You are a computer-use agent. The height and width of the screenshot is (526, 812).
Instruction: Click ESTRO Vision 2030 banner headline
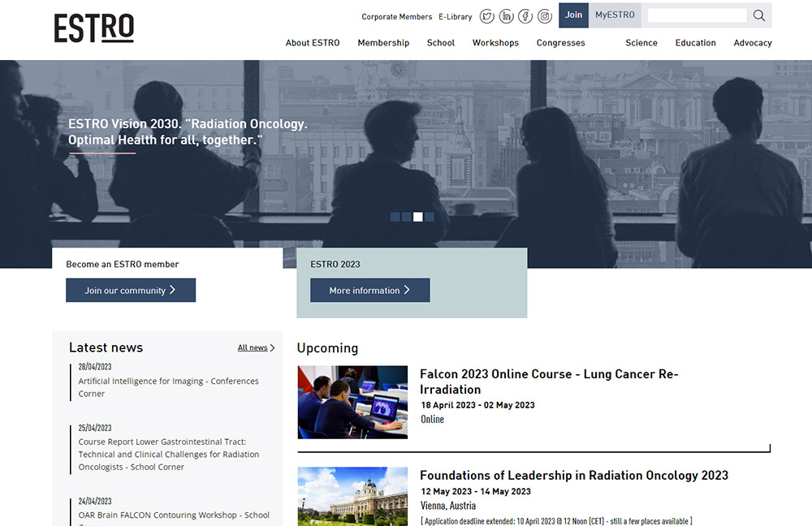click(188, 131)
